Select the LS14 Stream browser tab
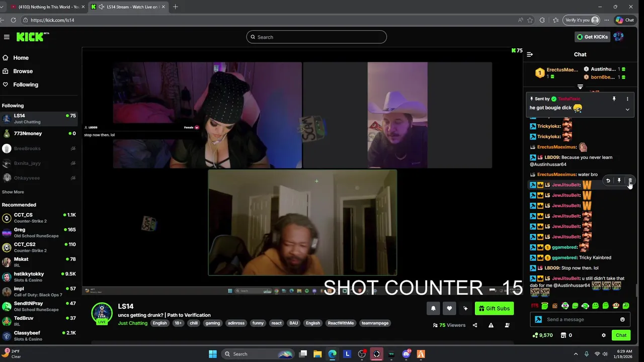Screen dimensions: 644x362 coord(128,7)
